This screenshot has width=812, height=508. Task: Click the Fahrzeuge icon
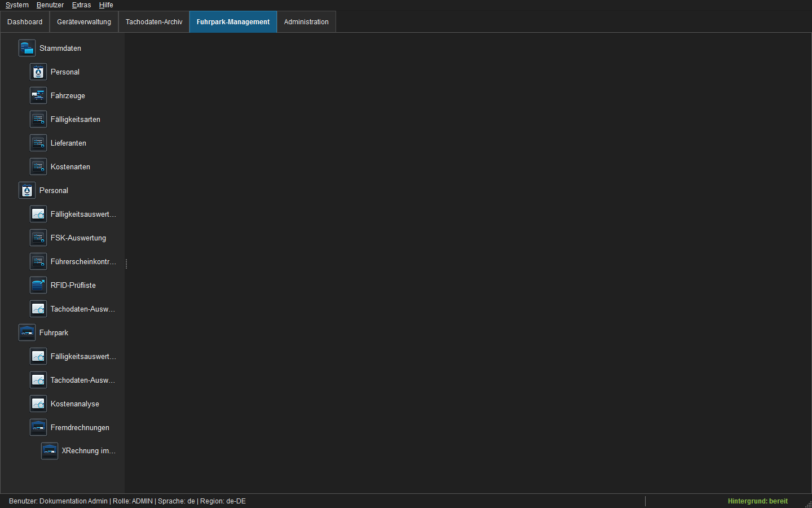point(38,95)
